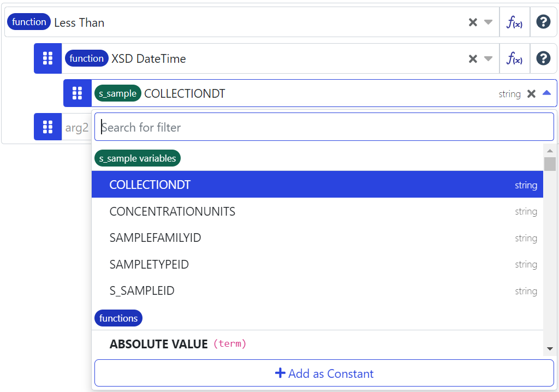Remove the COLLECTIONDT selection
The image size is (559, 392).
[x=531, y=94]
